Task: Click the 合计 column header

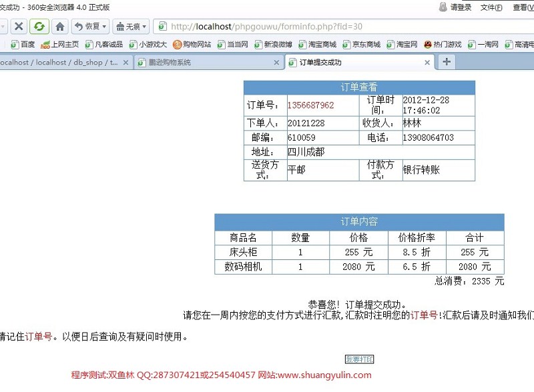Action: tap(475, 237)
